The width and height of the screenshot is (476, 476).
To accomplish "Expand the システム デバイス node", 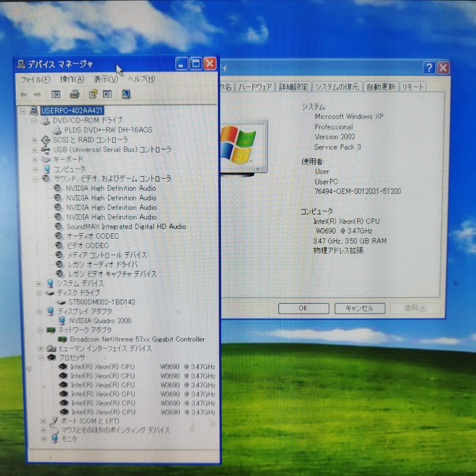I will (38, 284).
